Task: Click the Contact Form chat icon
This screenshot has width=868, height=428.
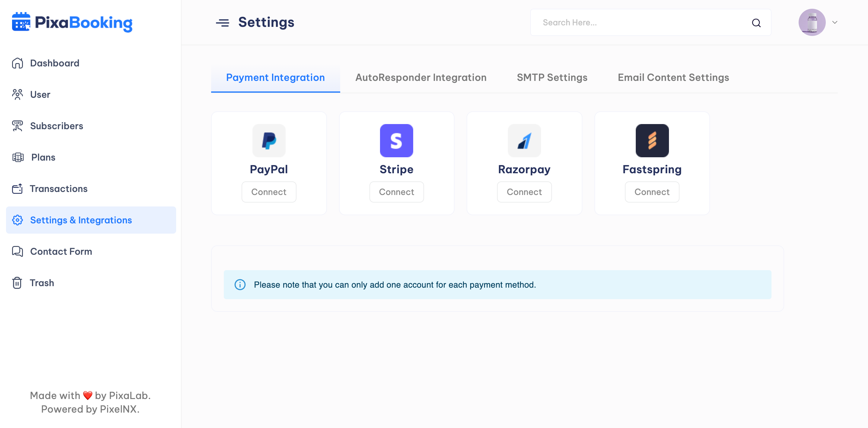Action: click(x=17, y=251)
